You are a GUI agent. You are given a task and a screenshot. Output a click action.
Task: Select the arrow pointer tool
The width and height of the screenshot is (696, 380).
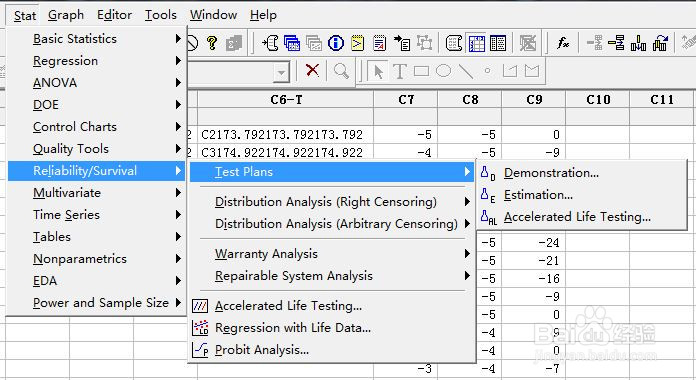tap(378, 71)
